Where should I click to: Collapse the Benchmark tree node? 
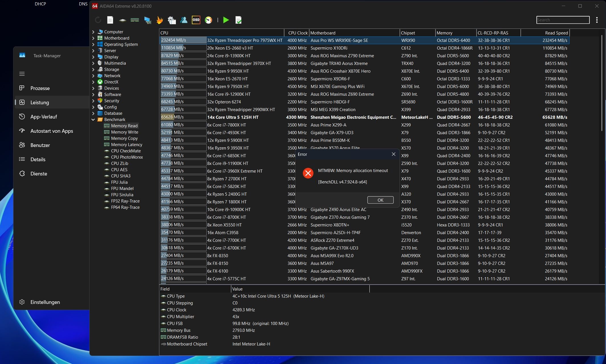[x=93, y=120]
